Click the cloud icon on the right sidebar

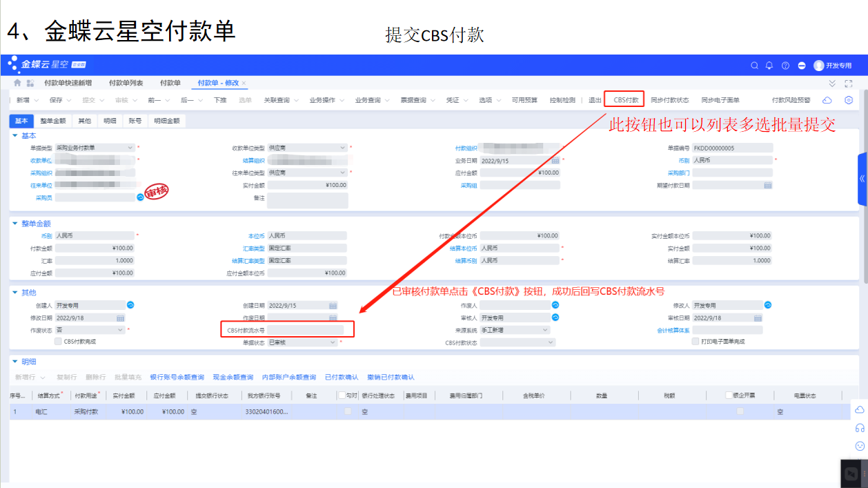click(860, 409)
